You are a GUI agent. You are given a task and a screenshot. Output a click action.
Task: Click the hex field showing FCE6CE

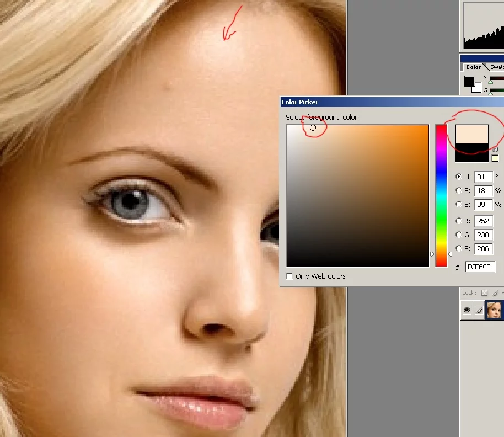point(480,267)
